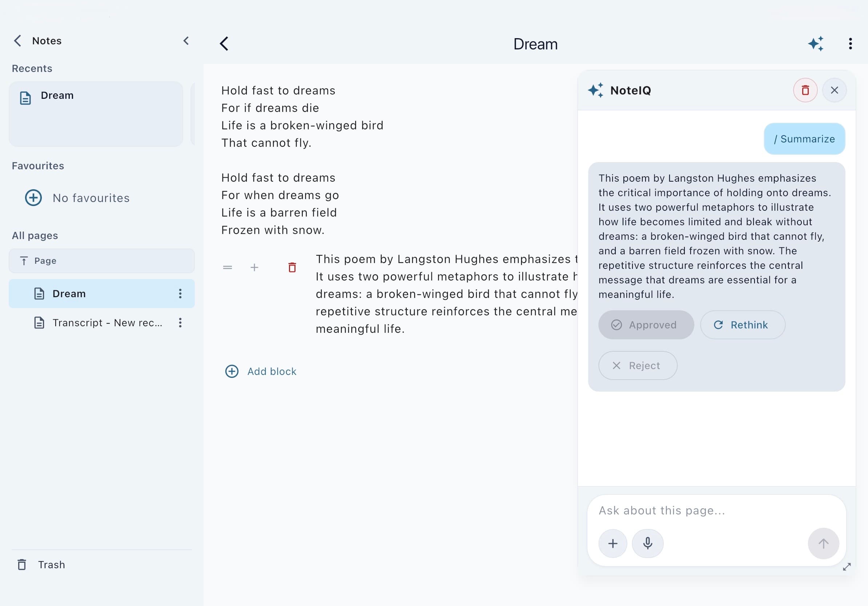Start voice input with the microphone button
The width and height of the screenshot is (868, 606).
(x=648, y=544)
